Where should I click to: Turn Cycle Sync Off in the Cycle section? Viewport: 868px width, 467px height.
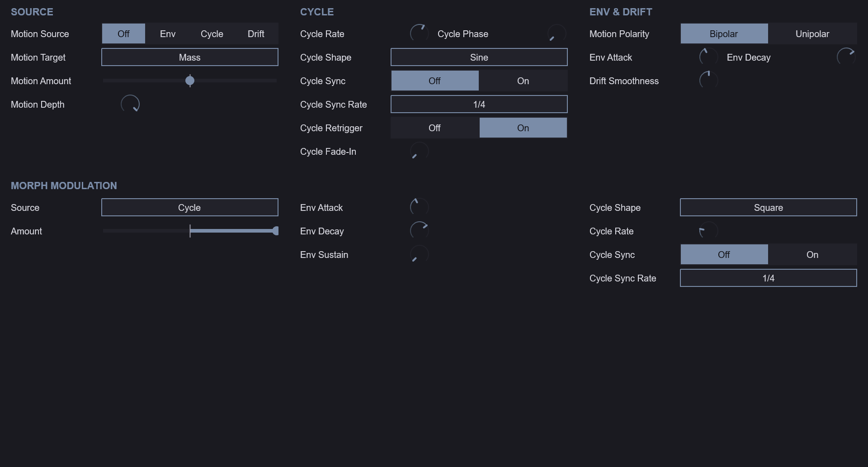coord(435,81)
